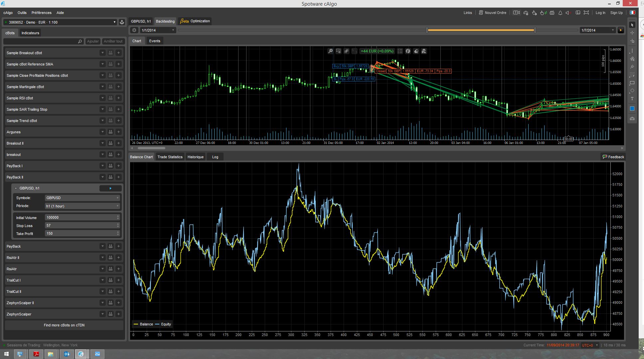Open backtesting settings gear

[x=134, y=30]
